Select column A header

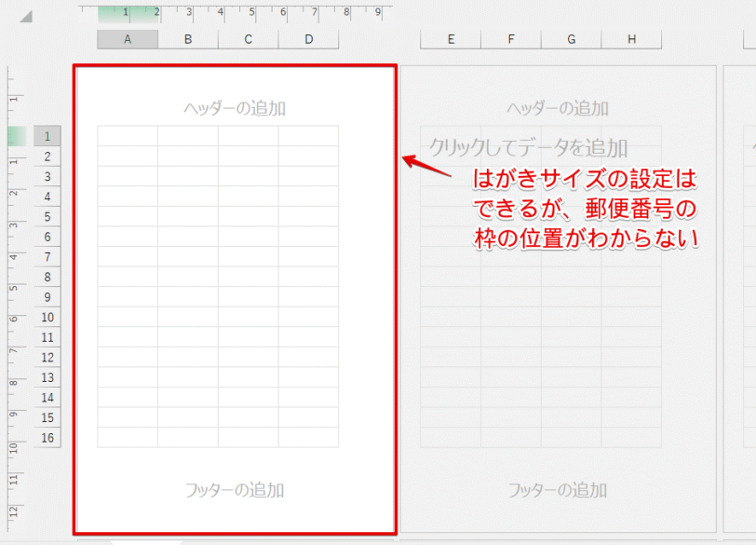(128, 39)
